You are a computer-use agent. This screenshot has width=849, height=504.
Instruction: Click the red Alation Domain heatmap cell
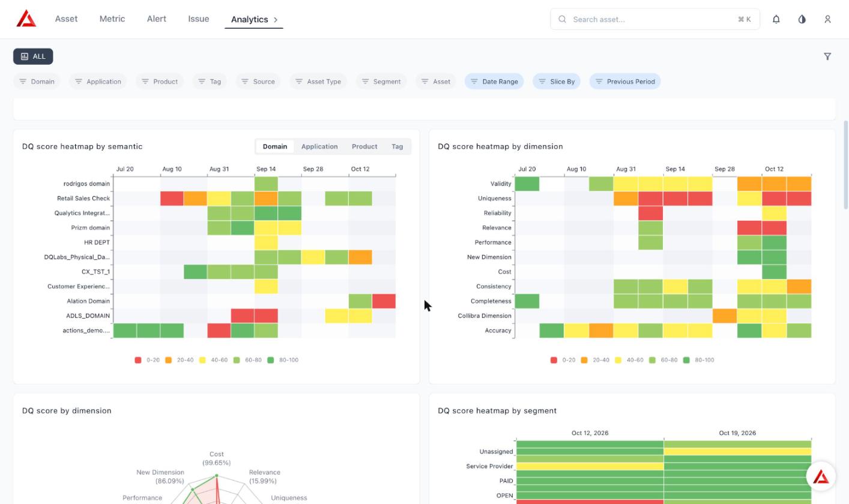coord(384,301)
